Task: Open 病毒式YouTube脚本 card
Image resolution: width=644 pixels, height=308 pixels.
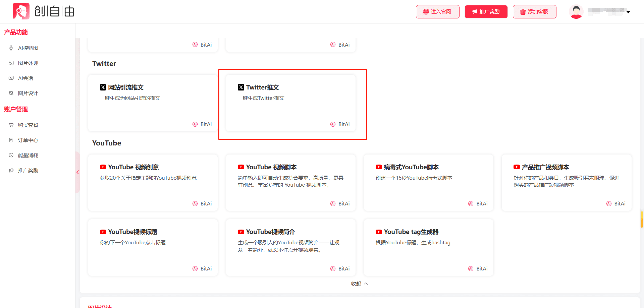Action: click(429, 183)
